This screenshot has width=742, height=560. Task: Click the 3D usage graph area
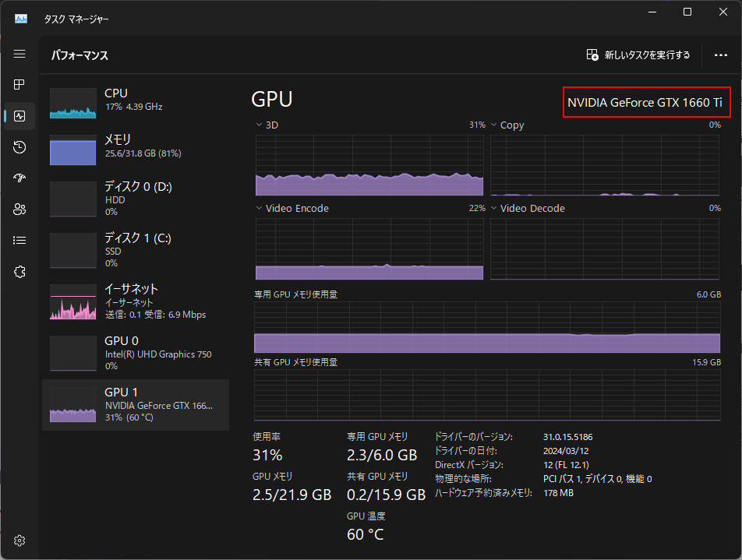pyautogui.click(x=369, y=165)
